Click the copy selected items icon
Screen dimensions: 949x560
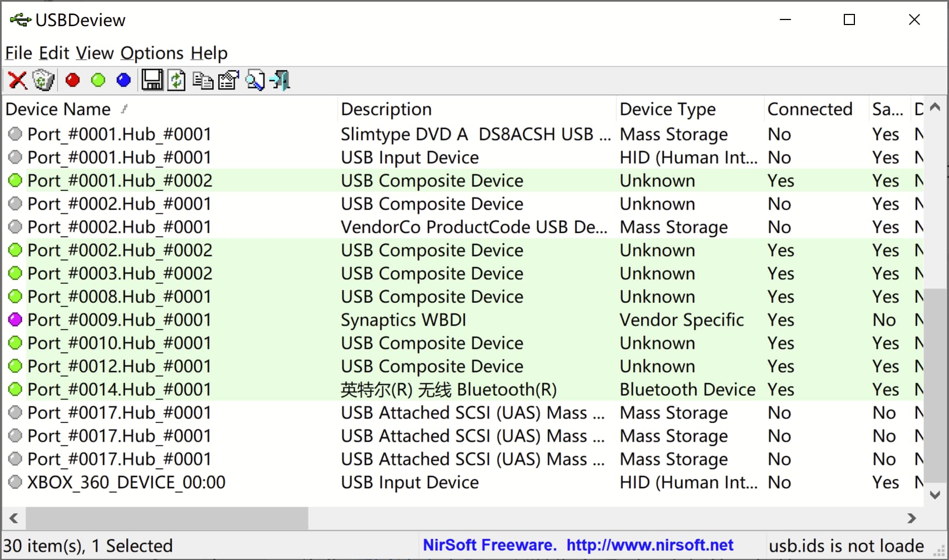203,81
